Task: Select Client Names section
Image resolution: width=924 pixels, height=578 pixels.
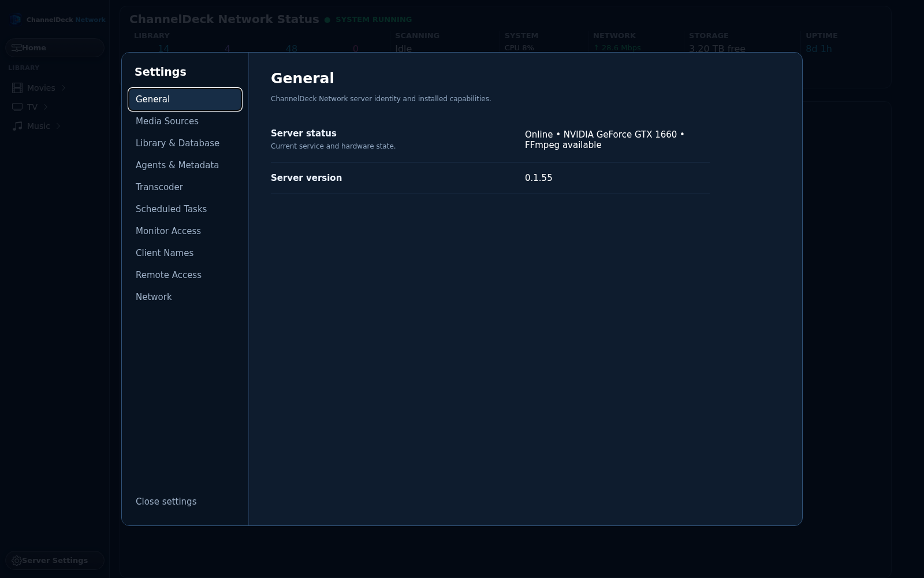Action: click(x=185, y=253)
